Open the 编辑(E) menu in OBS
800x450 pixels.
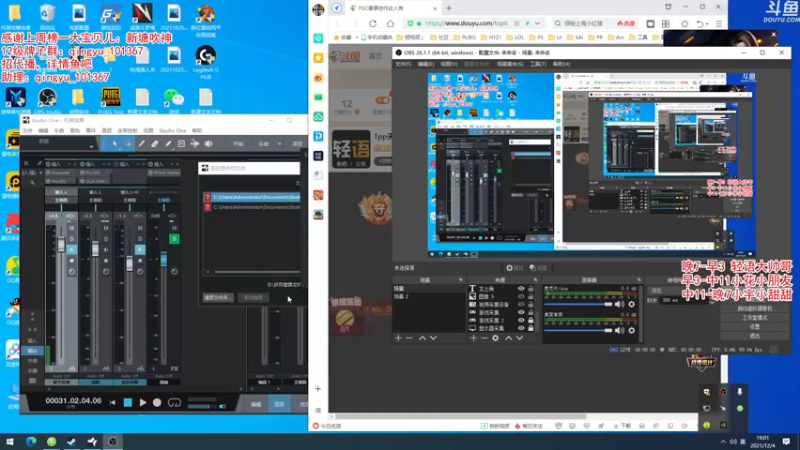426,64
